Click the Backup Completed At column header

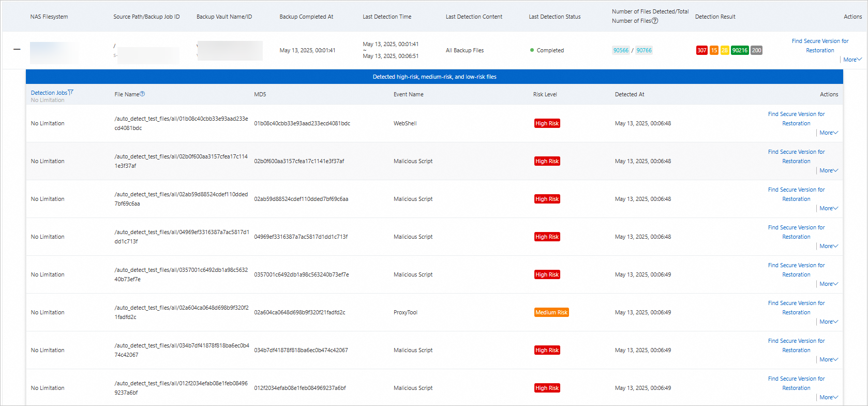(x=306, y=17)
